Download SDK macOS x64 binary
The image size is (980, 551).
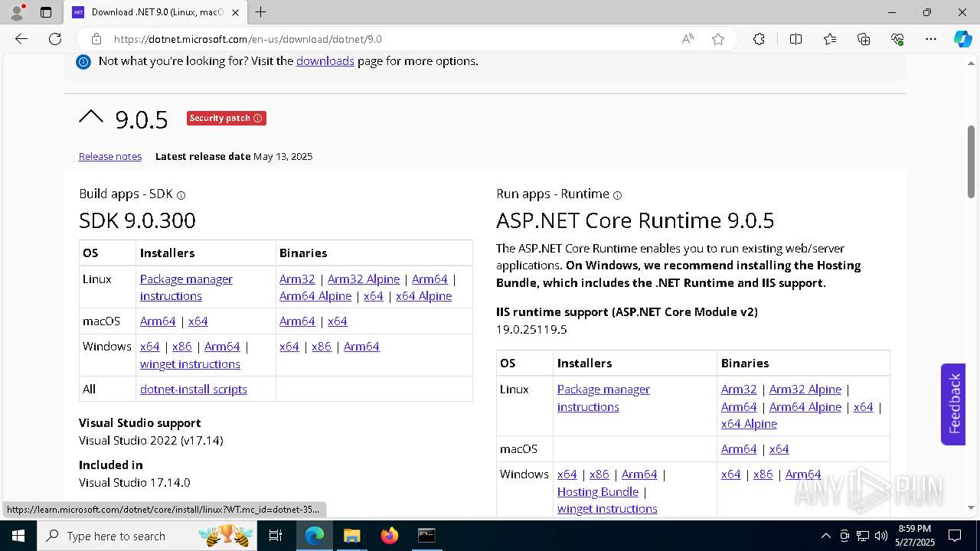[338, 321]
